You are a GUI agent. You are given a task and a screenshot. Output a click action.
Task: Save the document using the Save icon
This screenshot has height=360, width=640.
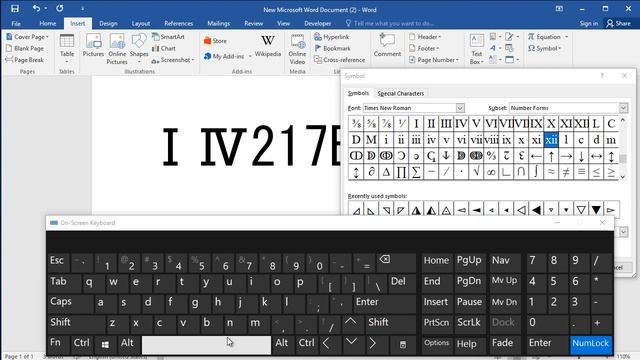(15, 9)
